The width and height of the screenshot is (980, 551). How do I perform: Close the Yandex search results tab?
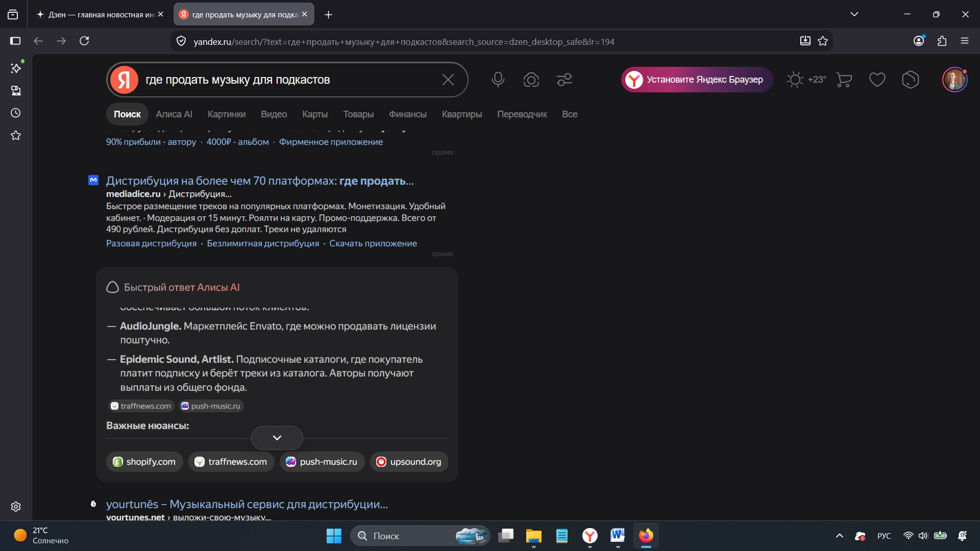(x=305, y=14)
